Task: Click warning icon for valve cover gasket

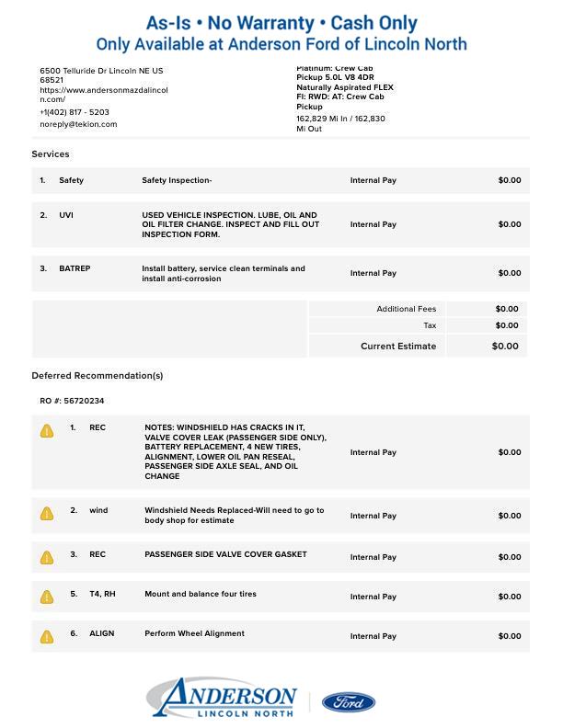Action: pos(47,558)
